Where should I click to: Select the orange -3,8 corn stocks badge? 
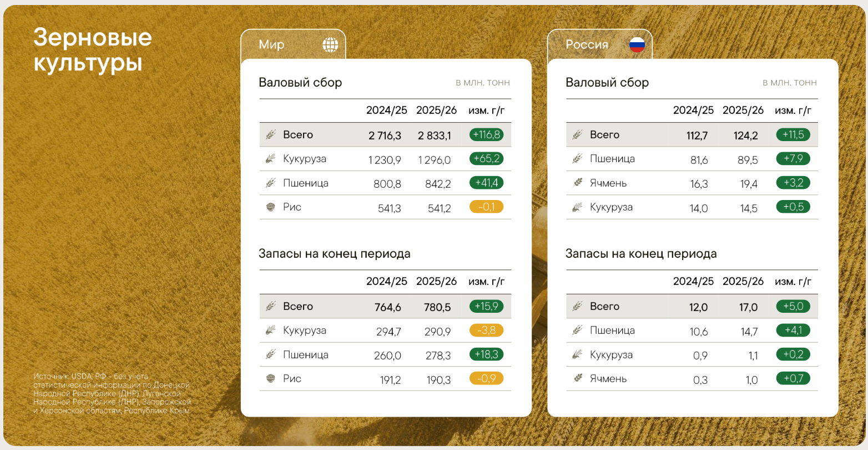486,330
